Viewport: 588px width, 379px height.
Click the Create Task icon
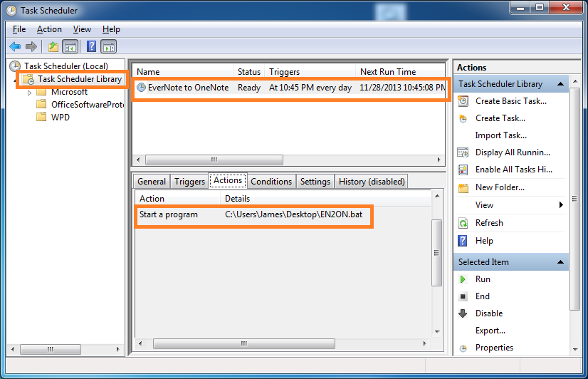click(463, 118)
